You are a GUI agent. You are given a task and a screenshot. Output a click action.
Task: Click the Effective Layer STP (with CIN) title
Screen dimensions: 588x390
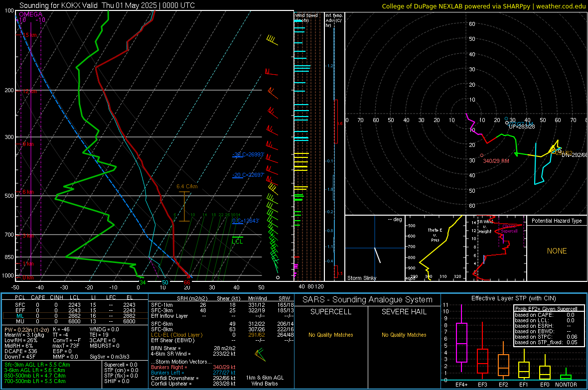click(513, 298)
